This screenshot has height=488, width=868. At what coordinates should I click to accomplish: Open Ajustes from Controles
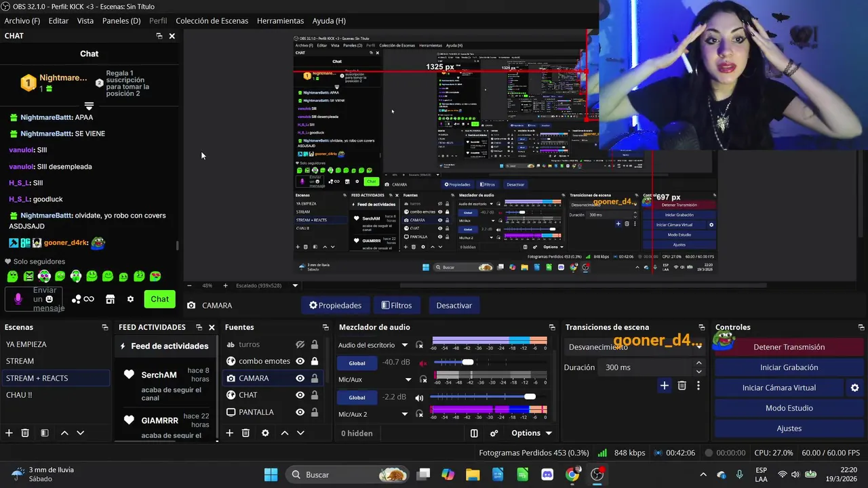point(789,428)
